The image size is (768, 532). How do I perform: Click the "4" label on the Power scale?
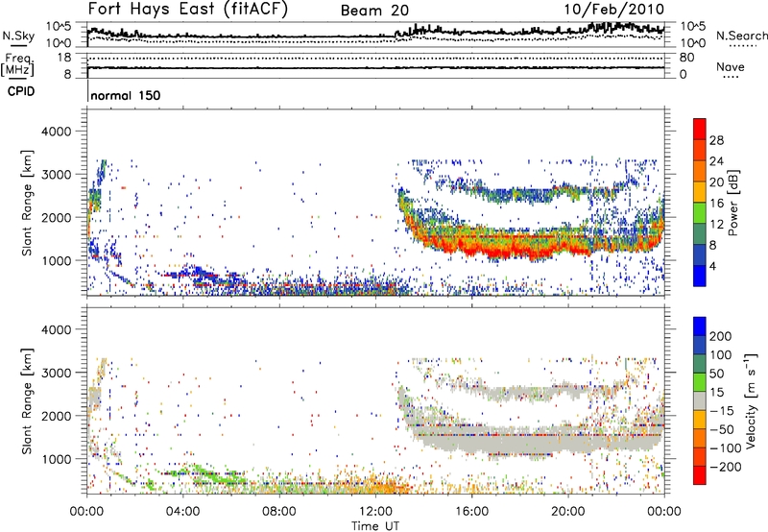click(x=712, y=266)
